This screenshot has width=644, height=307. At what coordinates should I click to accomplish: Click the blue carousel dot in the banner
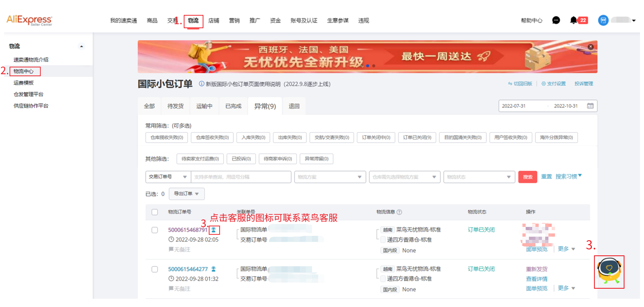coord(368,66)
